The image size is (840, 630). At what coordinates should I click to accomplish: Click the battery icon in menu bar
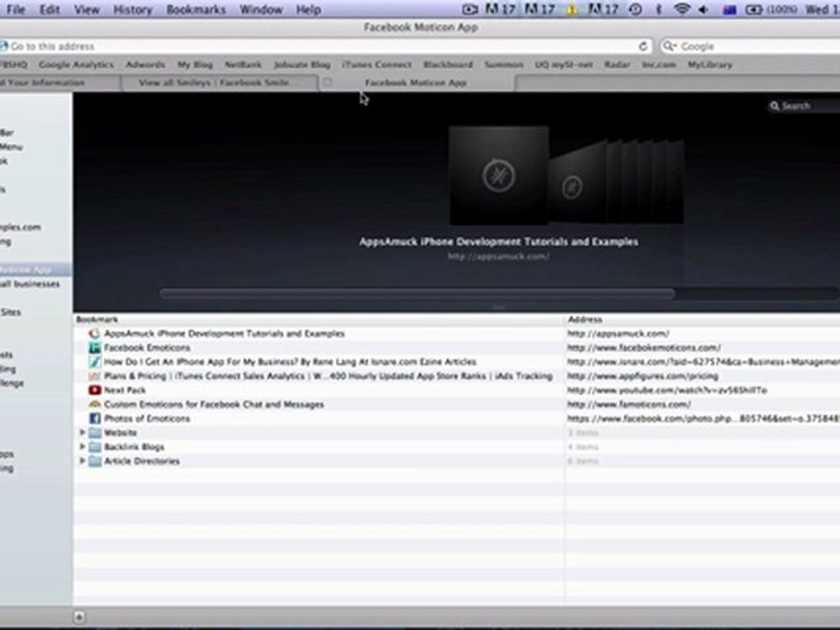click(x=753, y=10)
